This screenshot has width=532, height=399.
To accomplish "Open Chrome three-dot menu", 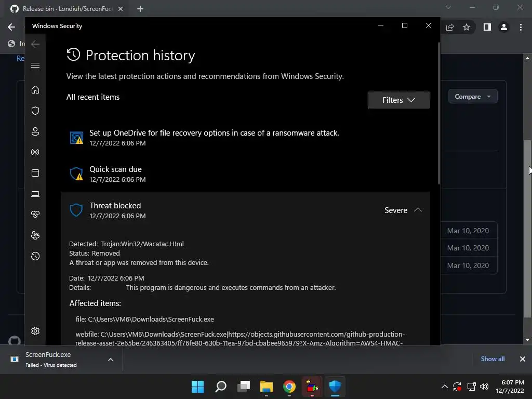I will click(521, 27).
